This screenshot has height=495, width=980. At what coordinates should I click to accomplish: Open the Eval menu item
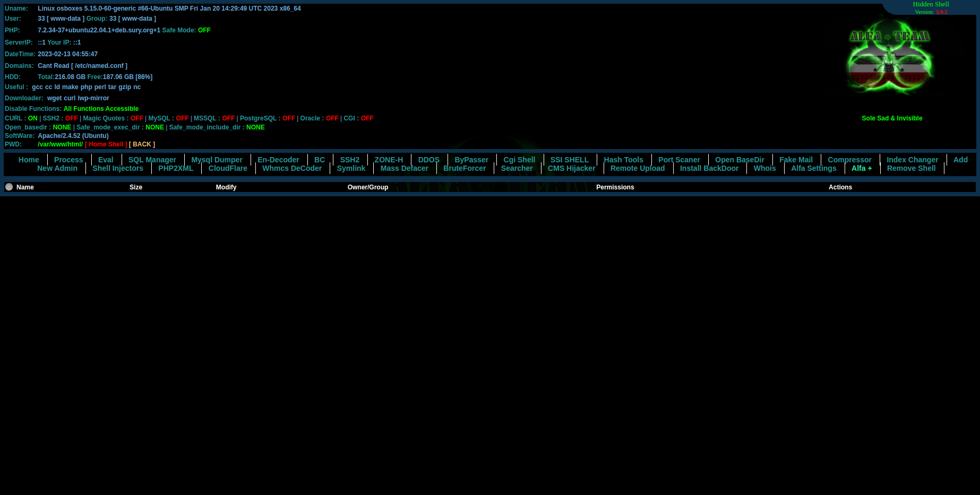point(106,160)
